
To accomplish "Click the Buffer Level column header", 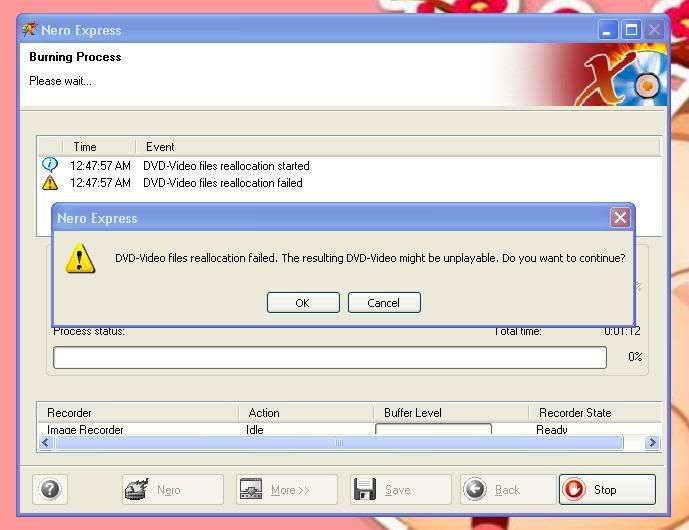I will 412,412.
